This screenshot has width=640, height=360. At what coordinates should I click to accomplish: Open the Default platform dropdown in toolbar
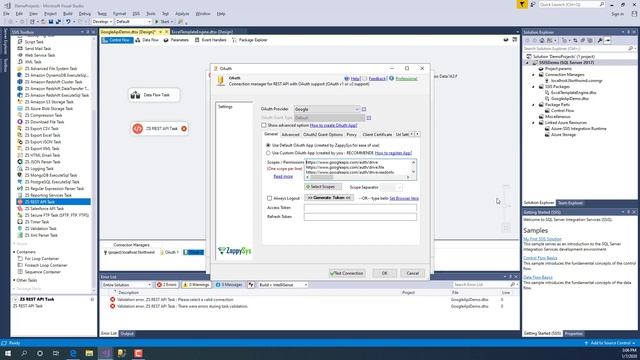pyautogui.click(x=133, y=22)
